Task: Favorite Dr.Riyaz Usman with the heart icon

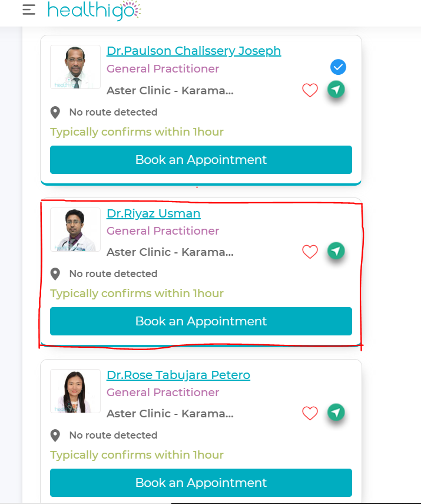Action: pos(310,252)
